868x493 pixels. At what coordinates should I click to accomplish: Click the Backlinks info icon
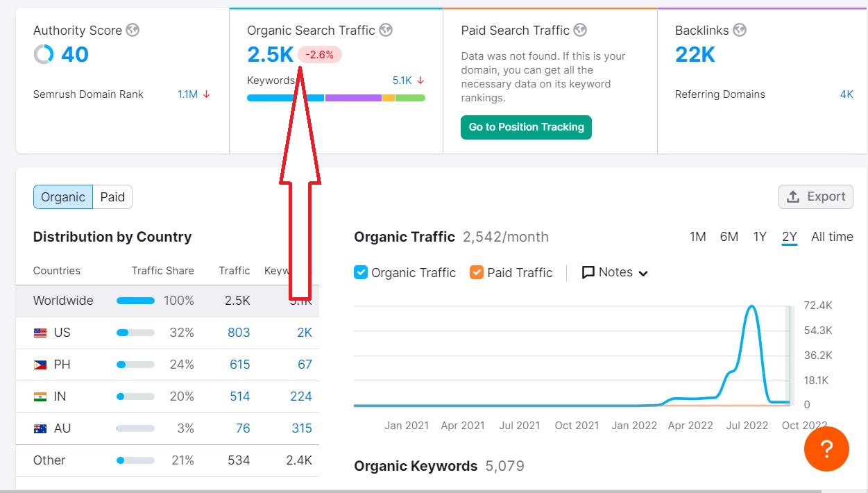coord(739,31)
